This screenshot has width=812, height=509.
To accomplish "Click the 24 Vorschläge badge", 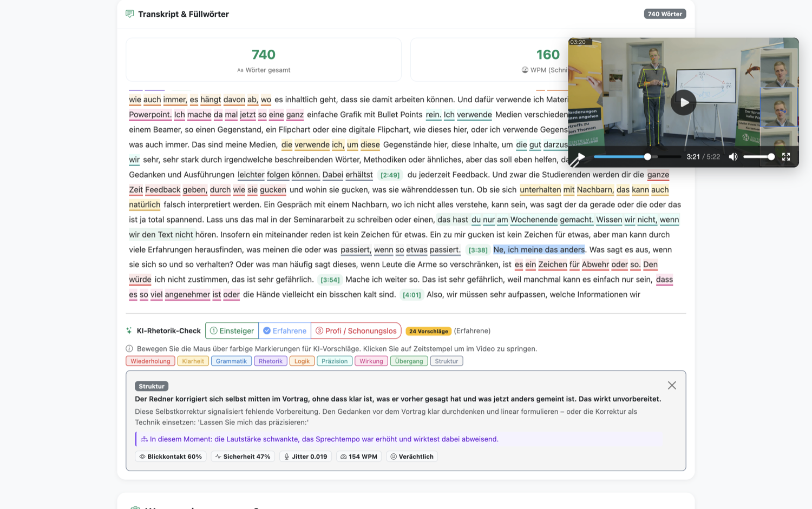I will 428,331.
